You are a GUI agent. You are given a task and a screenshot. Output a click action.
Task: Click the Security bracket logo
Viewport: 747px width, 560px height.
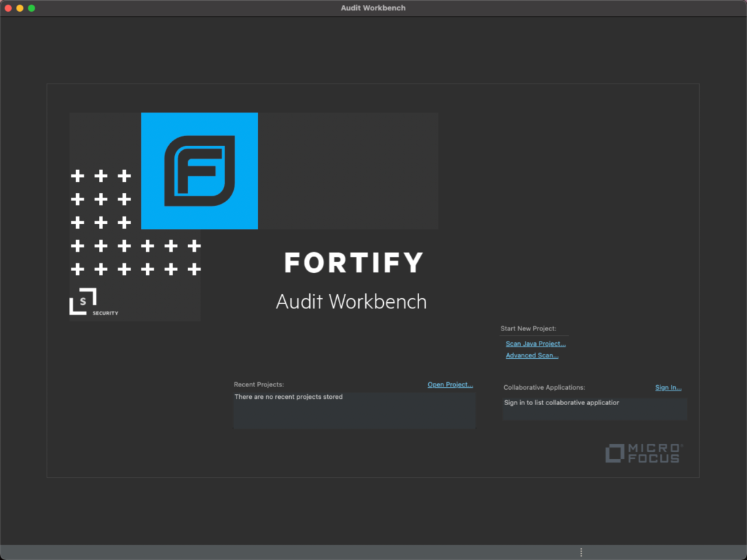(x=93, y=301)
